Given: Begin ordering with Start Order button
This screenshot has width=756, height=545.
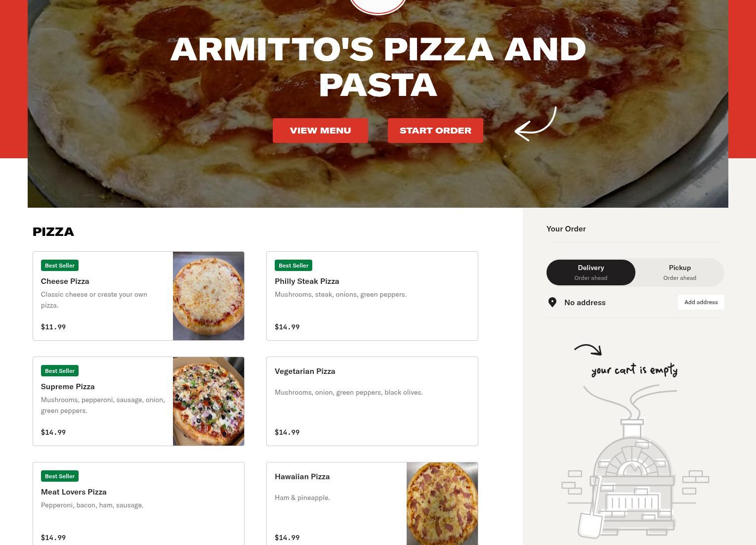Looking at the screenshot, I should (x=435, y=131).
